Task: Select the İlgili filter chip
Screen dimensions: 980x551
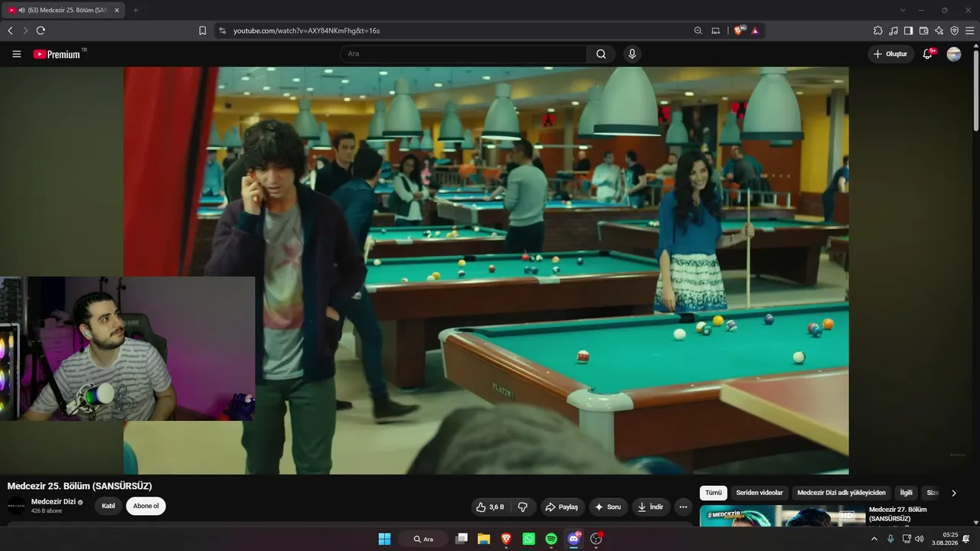Action: [906, 493]
